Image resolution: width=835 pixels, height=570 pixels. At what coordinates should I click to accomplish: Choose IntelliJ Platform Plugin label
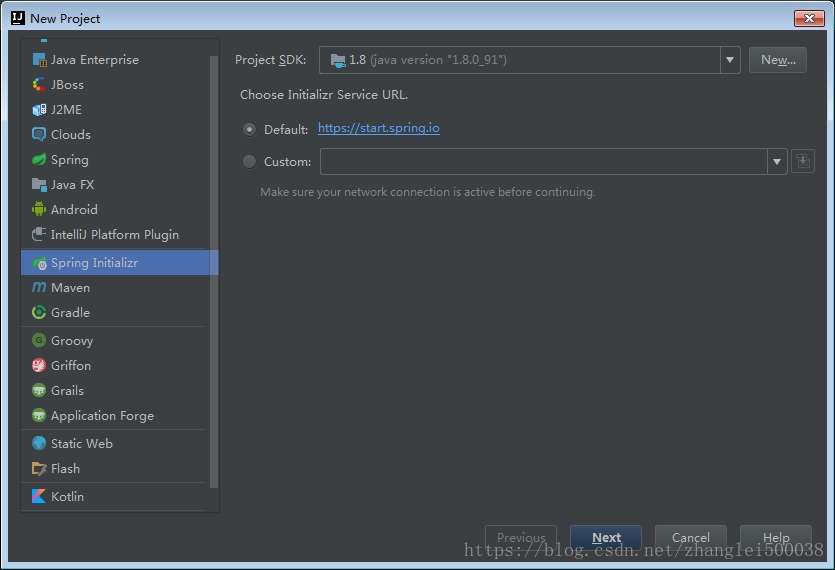(x=115, y=235)
